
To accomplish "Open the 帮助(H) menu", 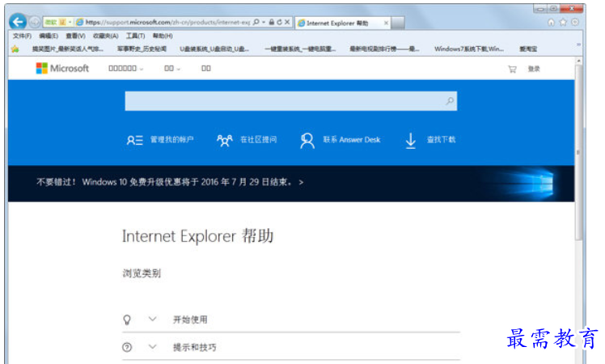I will coord(163,36).
